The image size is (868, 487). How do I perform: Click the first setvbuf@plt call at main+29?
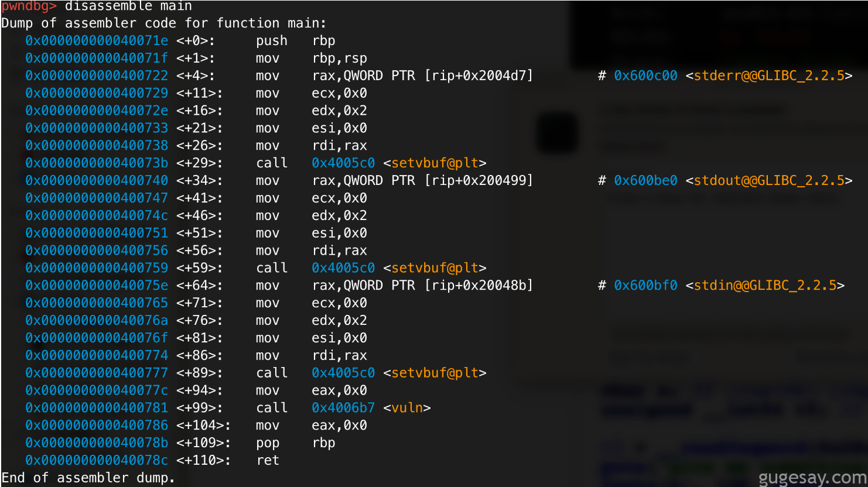click(435, 163)
